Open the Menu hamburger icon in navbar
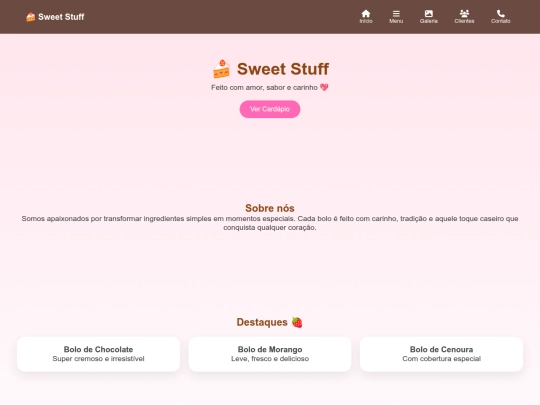The width and height of the screenshot is (540, 405). [x=396, y=13]
